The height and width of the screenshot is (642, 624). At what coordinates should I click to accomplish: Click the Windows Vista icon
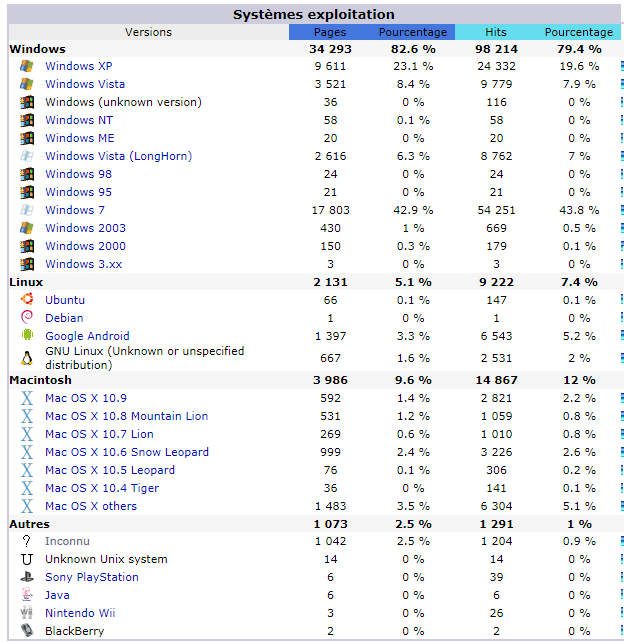pyautogui.click(x=27, y=84)
